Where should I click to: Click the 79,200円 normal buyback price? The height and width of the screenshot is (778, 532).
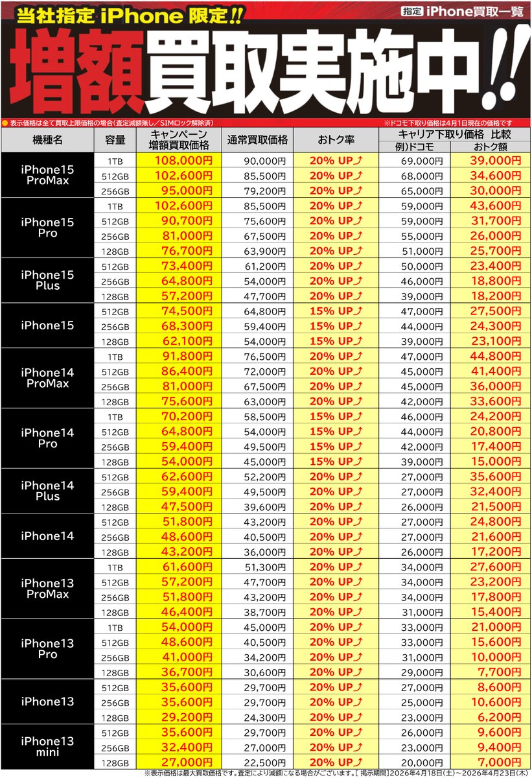(x=264, y=191)
